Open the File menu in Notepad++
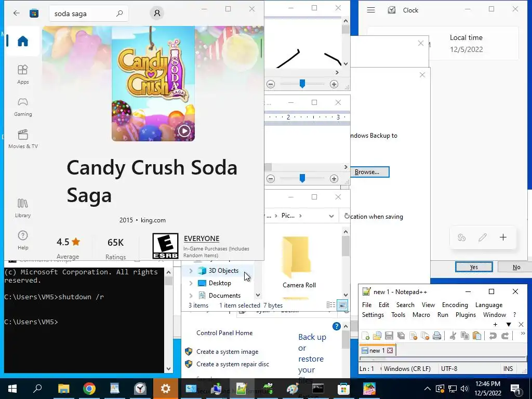532x399 pixels. [367, 304]
